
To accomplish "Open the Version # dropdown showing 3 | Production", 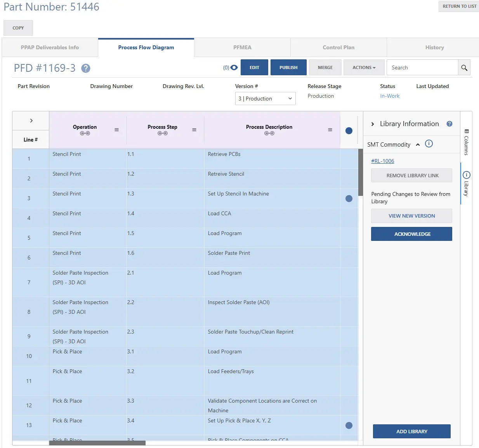I will coord(265,99).
